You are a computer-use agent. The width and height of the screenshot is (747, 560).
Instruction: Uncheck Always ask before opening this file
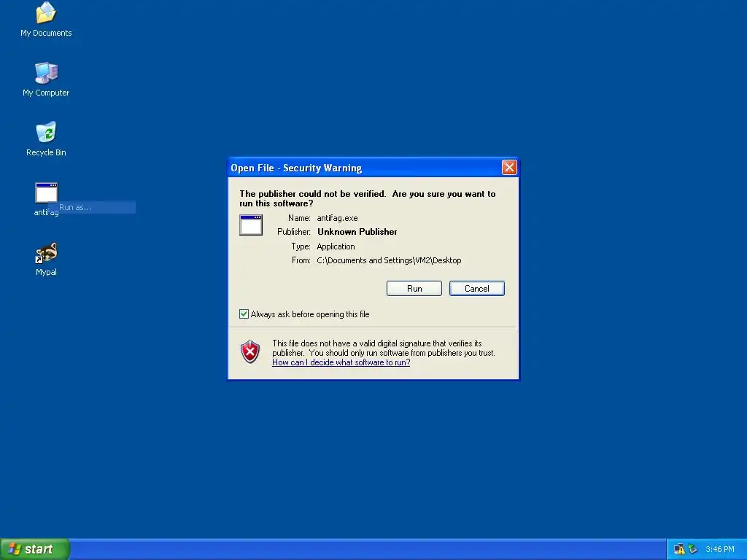point(244,314)
